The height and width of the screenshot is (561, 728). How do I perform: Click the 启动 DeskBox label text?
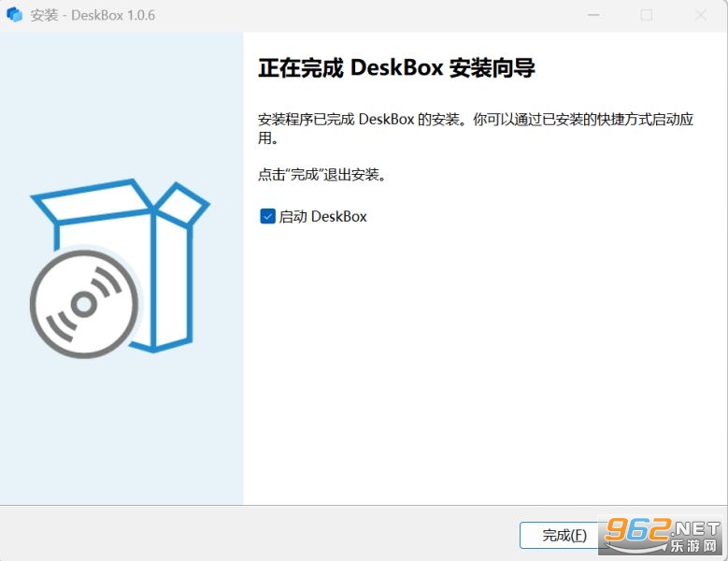[322, 216]
